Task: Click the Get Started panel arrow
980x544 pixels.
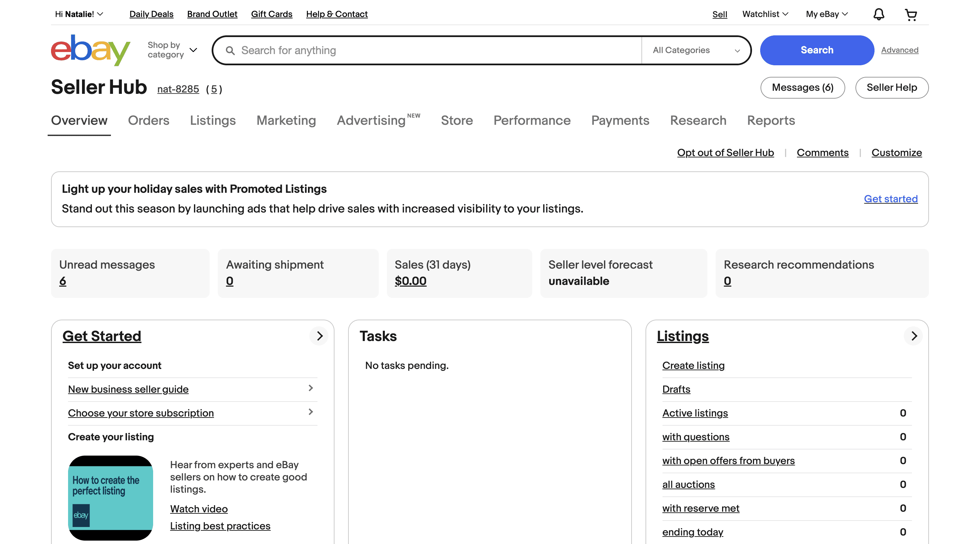Action: tap(319, 336)
